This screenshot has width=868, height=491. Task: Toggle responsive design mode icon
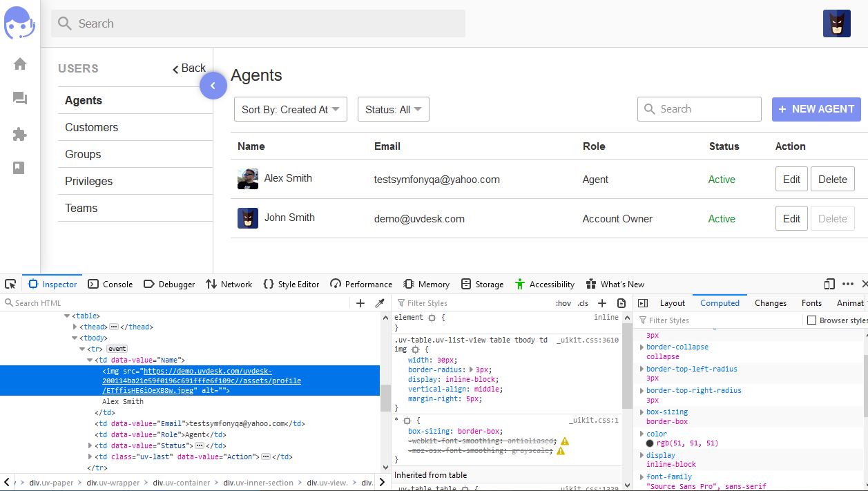click(x=829, y=284)
